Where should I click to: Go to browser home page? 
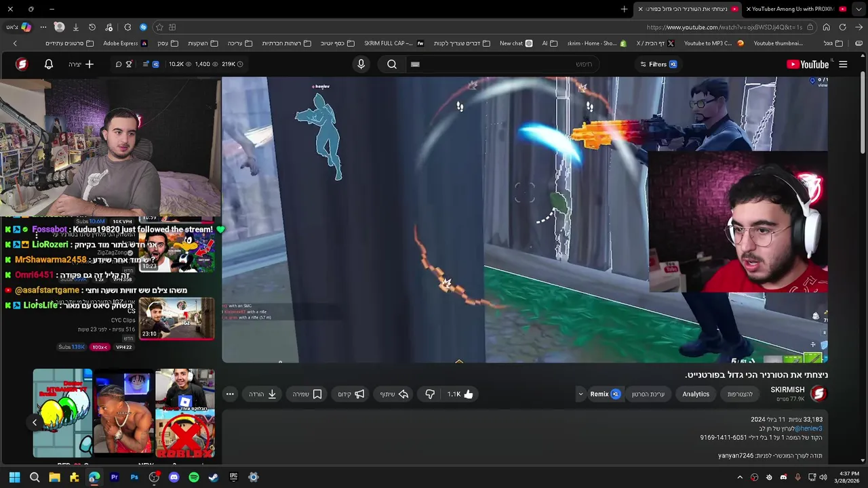point(826,27)
